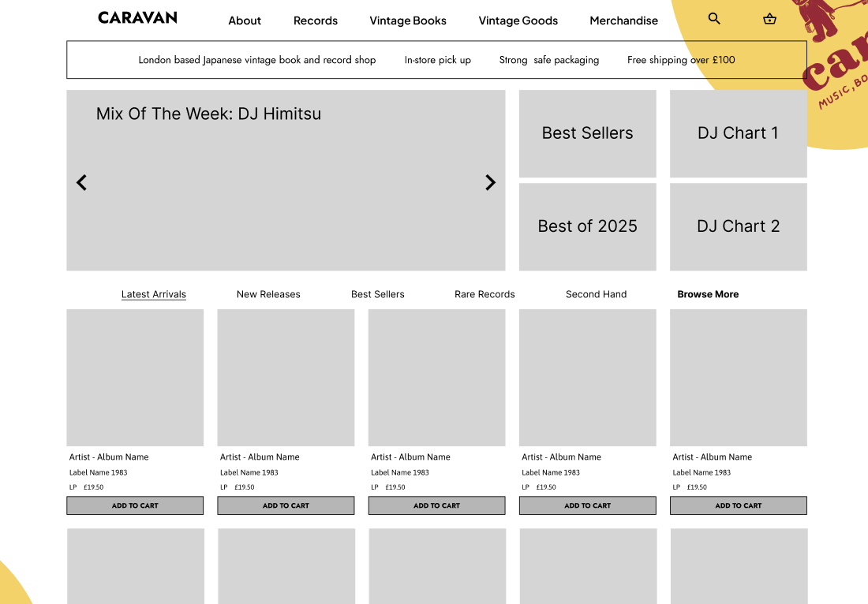Click second product Artist - Album Name title
Image resolution: width=868 pixels, height=604 pixels.
coord(260,457)
